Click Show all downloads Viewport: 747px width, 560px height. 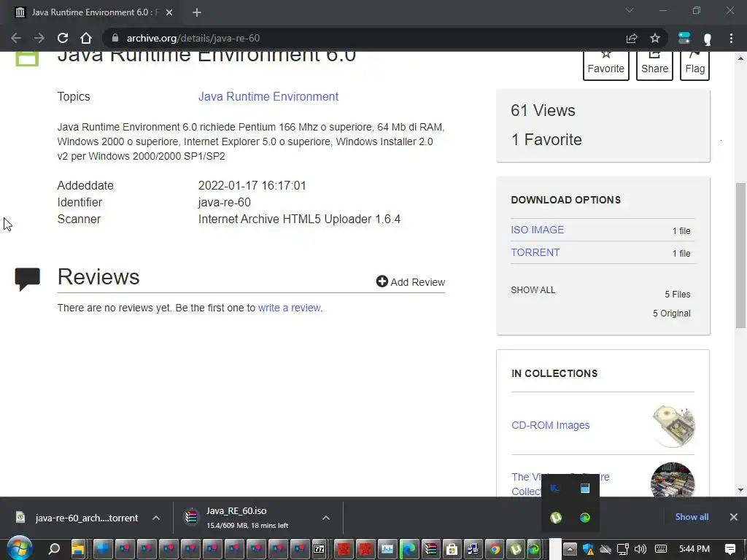[x=692, y=517]
